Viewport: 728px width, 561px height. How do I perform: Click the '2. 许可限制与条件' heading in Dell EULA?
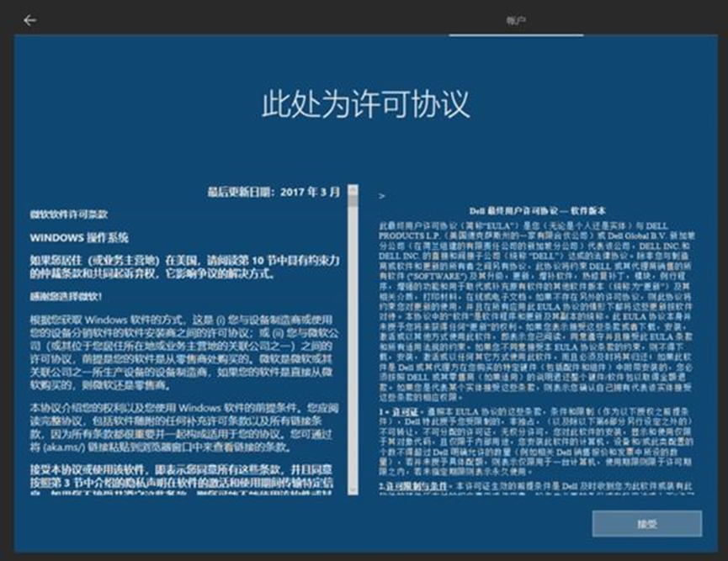(x=413, y=486)
